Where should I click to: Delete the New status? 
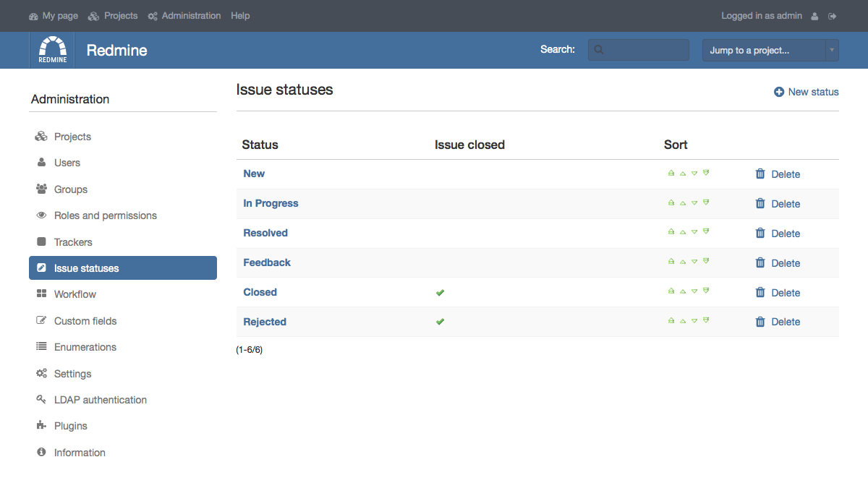pyautogui.click(x=778, y=174)
